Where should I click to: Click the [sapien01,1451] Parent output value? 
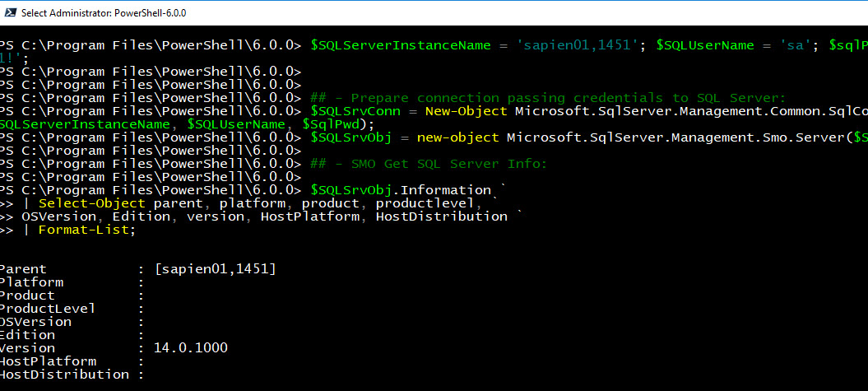216,269
